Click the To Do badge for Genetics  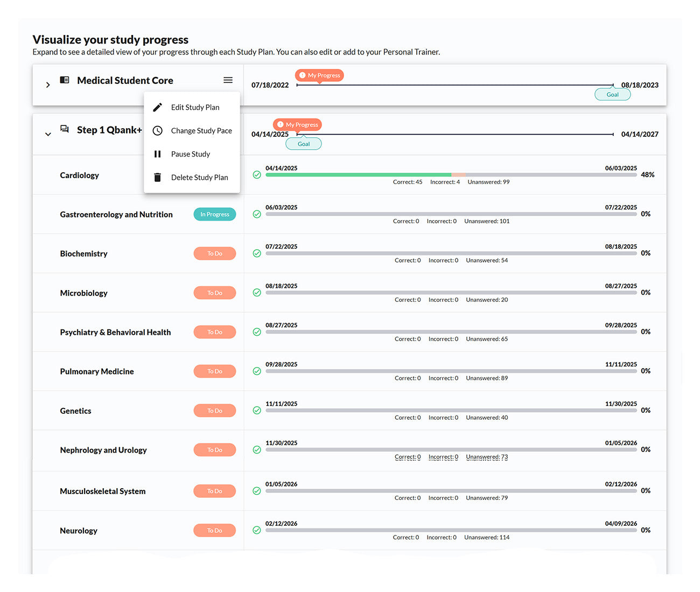(214, 411)
